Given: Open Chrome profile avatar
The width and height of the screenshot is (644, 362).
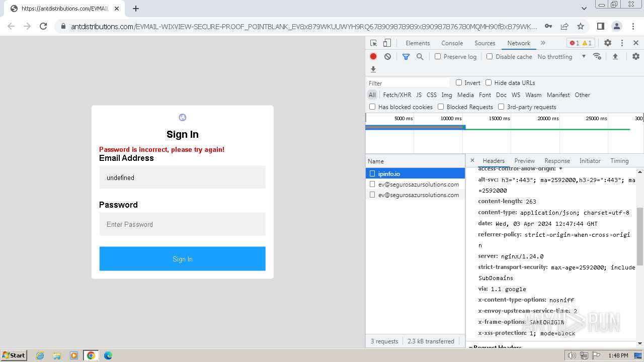Looking at the screenshot, I should coord(617,26).
